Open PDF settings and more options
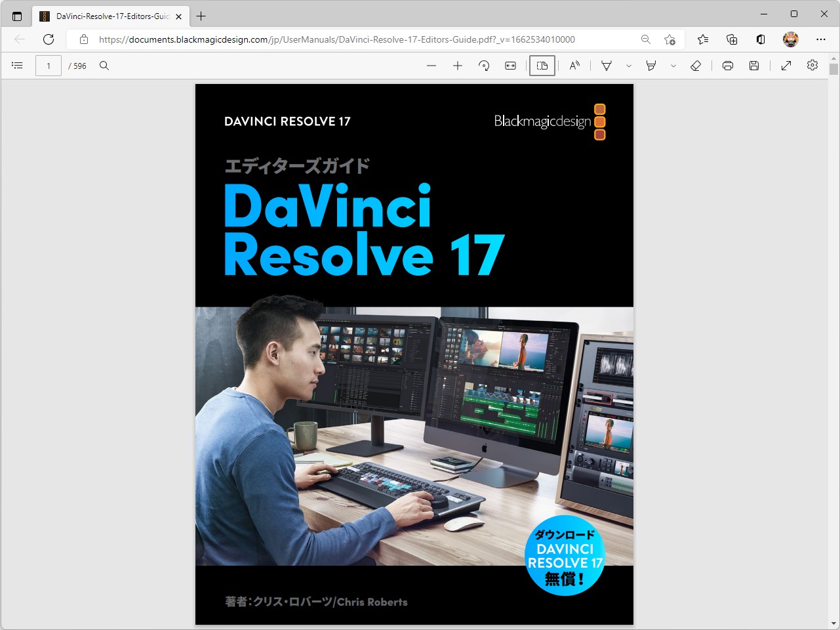The width and height of the screenshot is (840, 630). (x=812, y=65)
